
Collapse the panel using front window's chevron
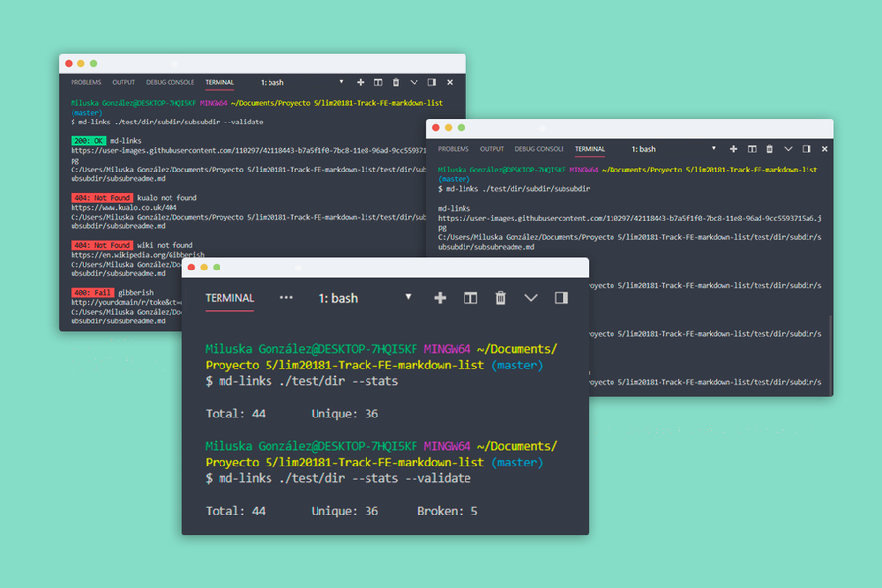[531, 298]
